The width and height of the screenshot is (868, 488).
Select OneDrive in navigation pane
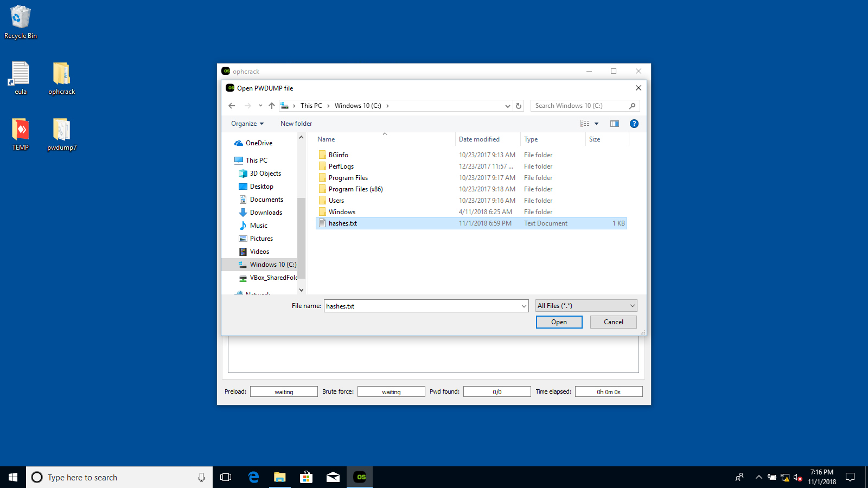[x=253, y=143]
